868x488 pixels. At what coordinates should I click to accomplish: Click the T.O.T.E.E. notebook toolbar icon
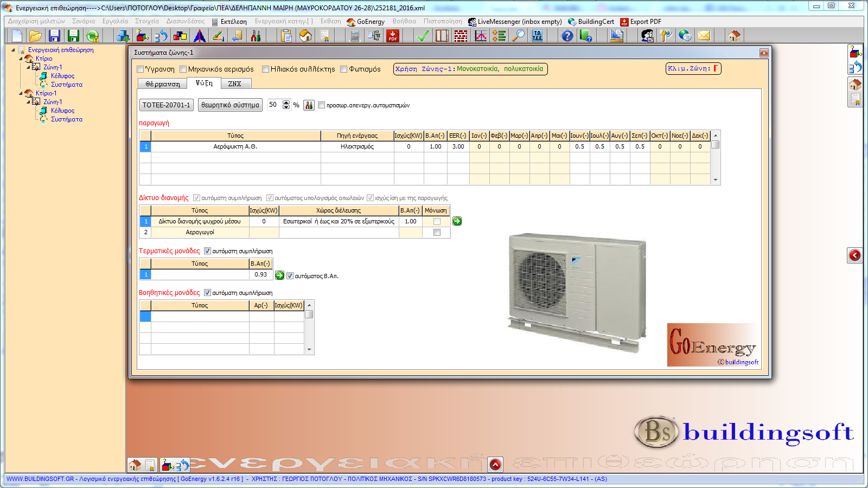537,36
